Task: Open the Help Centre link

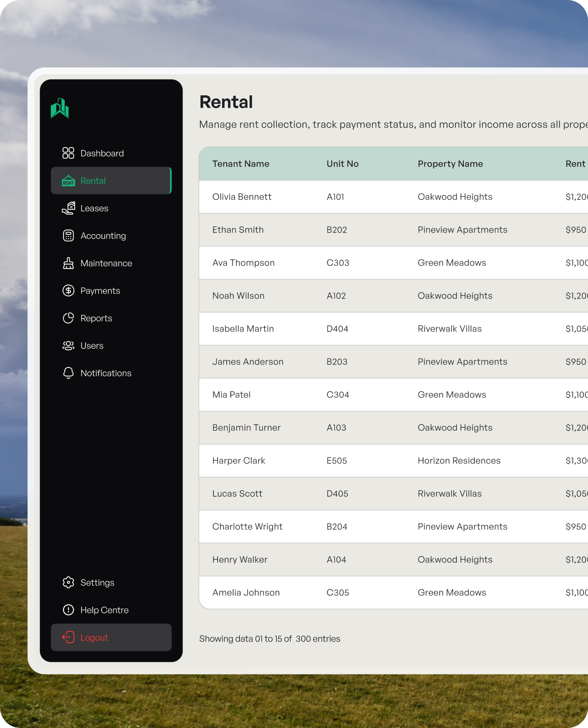Action: 111,610
